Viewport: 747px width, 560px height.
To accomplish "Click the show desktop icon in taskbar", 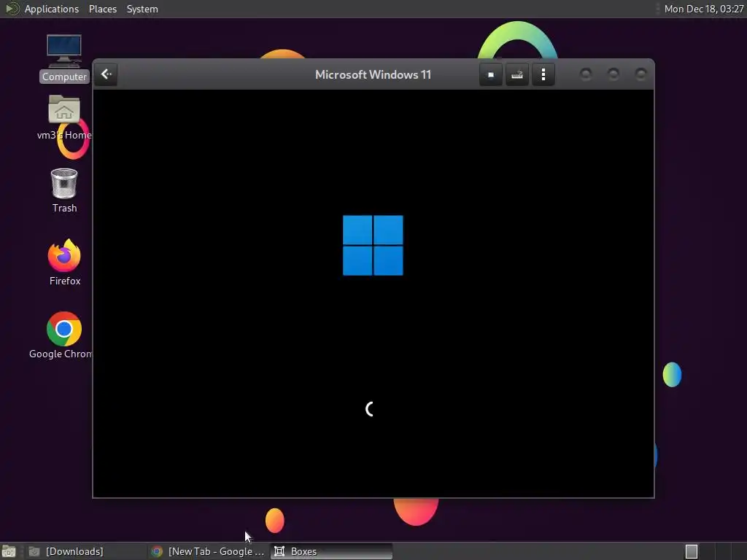I will (x=9, y=551).
